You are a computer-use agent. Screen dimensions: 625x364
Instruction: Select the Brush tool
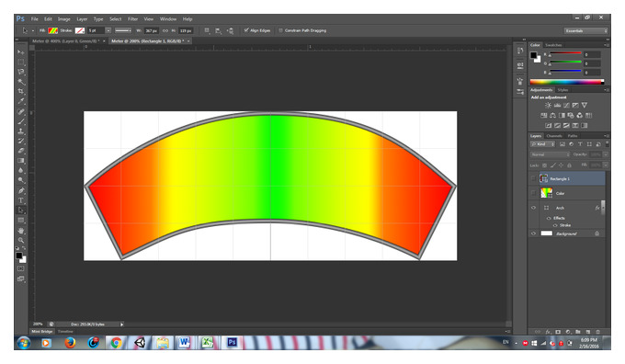click(21, 121)
